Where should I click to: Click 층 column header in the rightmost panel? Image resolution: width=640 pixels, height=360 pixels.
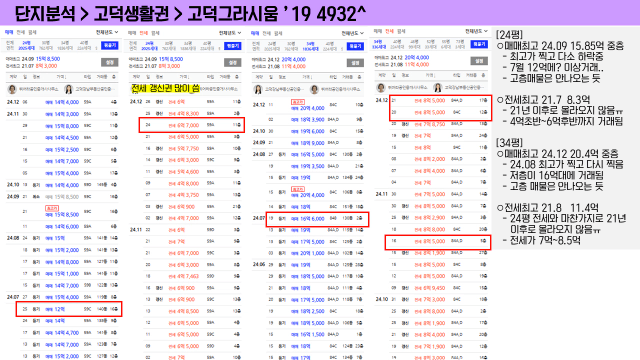tap(483, 76)
